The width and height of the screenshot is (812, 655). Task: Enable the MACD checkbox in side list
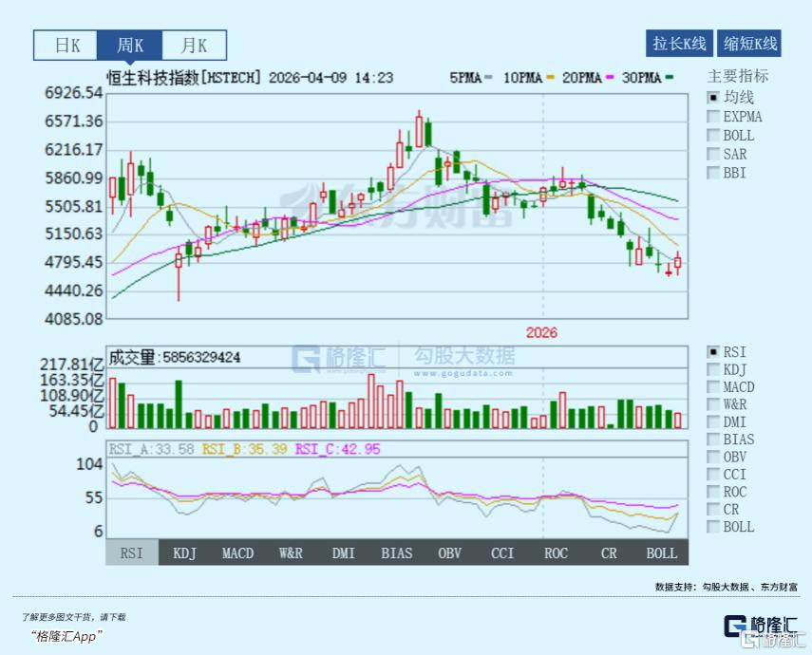click(713, 387)
